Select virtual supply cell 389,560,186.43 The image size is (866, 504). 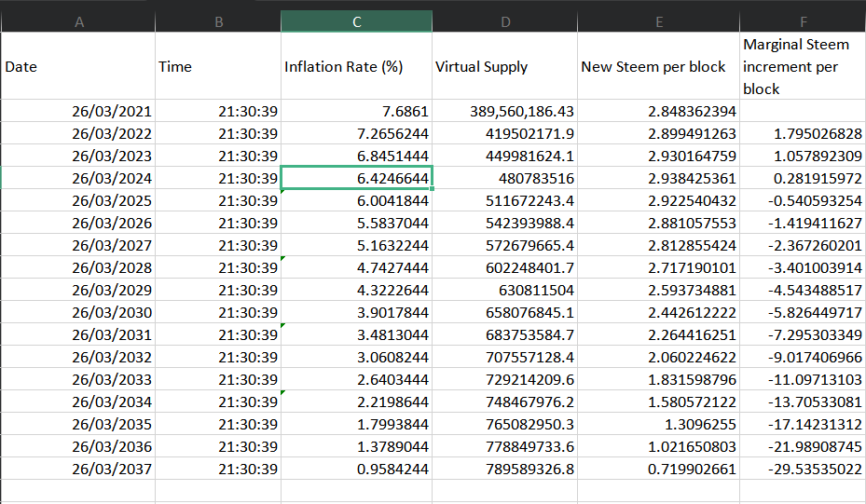click(505, 111)
